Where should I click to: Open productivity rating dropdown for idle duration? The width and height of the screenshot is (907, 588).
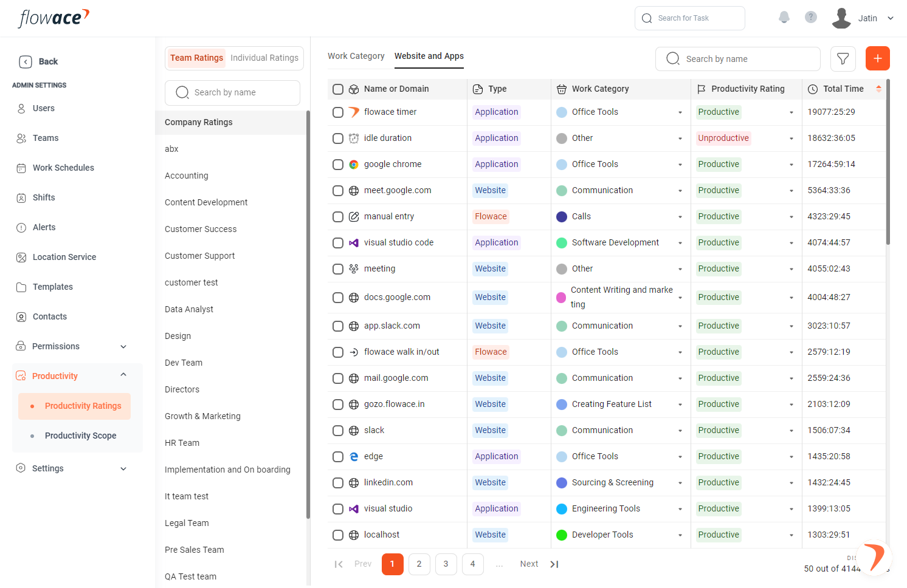coord(791,138)
